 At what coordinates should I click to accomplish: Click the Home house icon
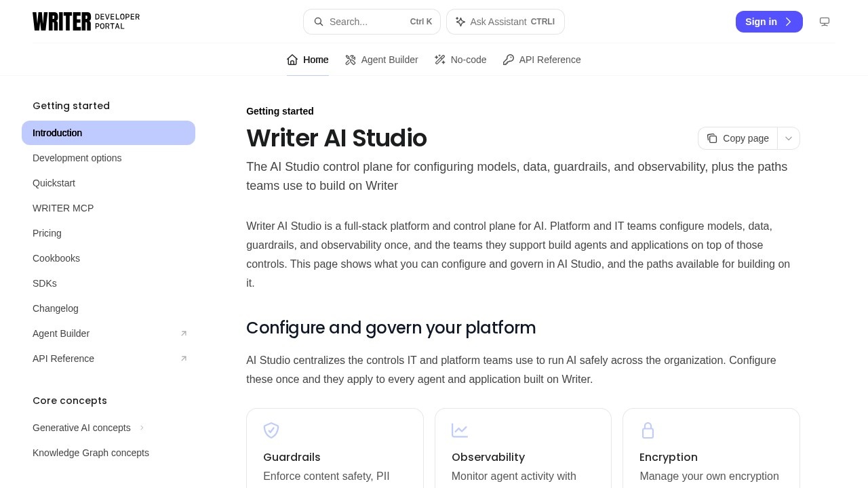(292, 60)
